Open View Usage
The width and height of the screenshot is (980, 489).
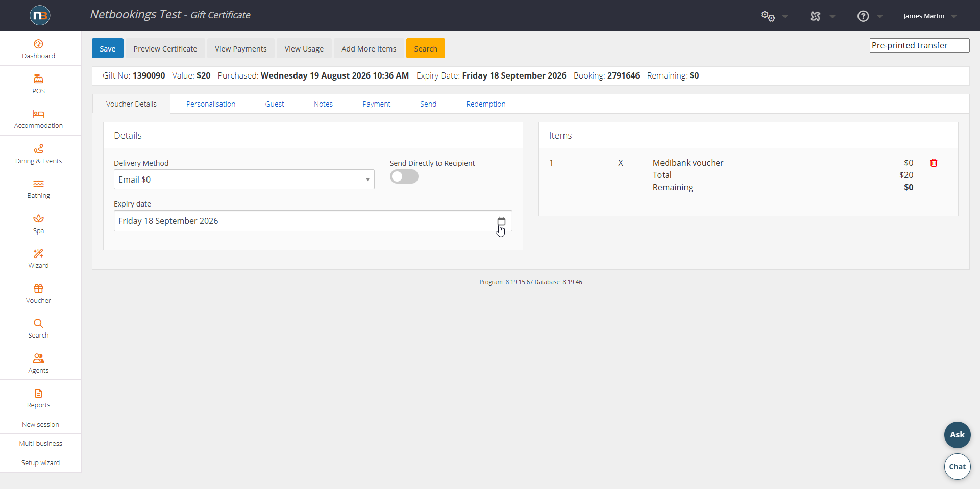304,48
